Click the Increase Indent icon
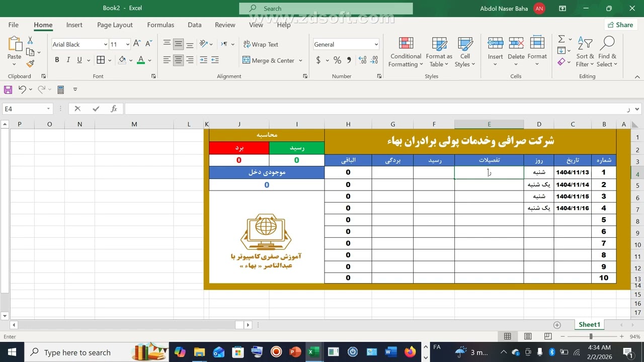 pyautogui.click(x=215, y=60)
